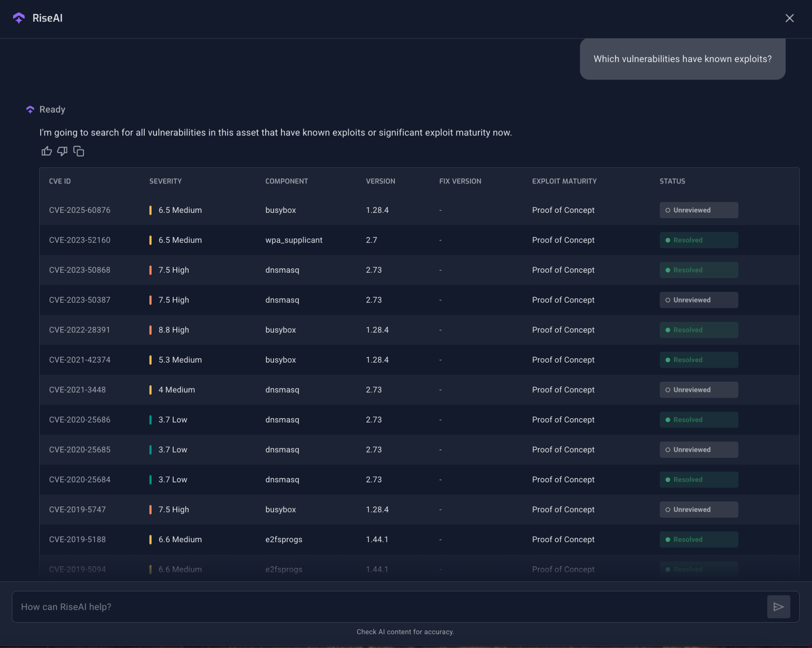Close the RiseAI chat panel
Image resolution: width=812 pixels, height=648 pixels.
[789, 18]
